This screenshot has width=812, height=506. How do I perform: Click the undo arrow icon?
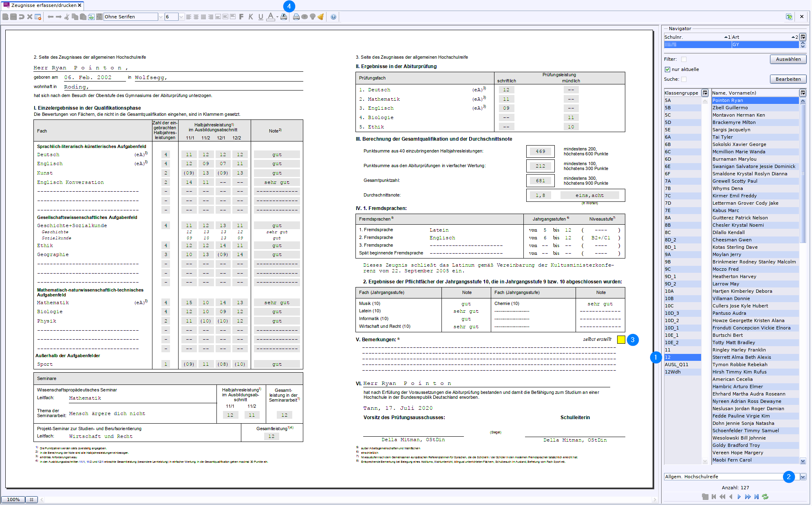[22, 17]
